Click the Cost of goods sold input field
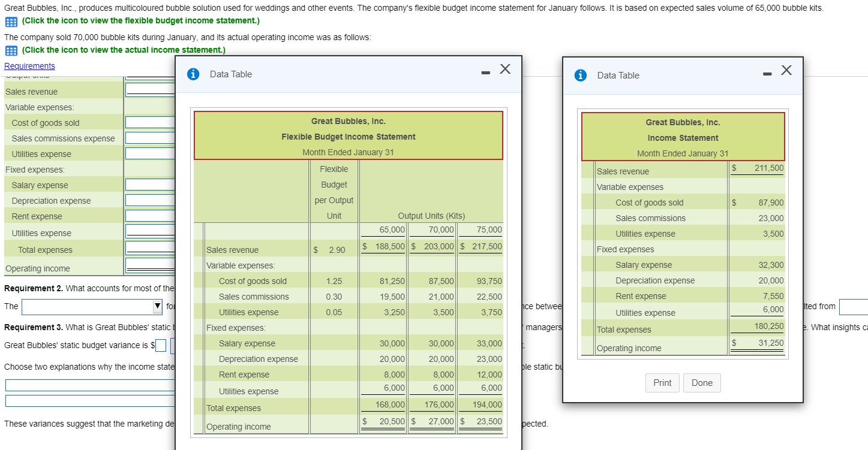Viewport: 868px width, 450px height. (x=149, y=122)
